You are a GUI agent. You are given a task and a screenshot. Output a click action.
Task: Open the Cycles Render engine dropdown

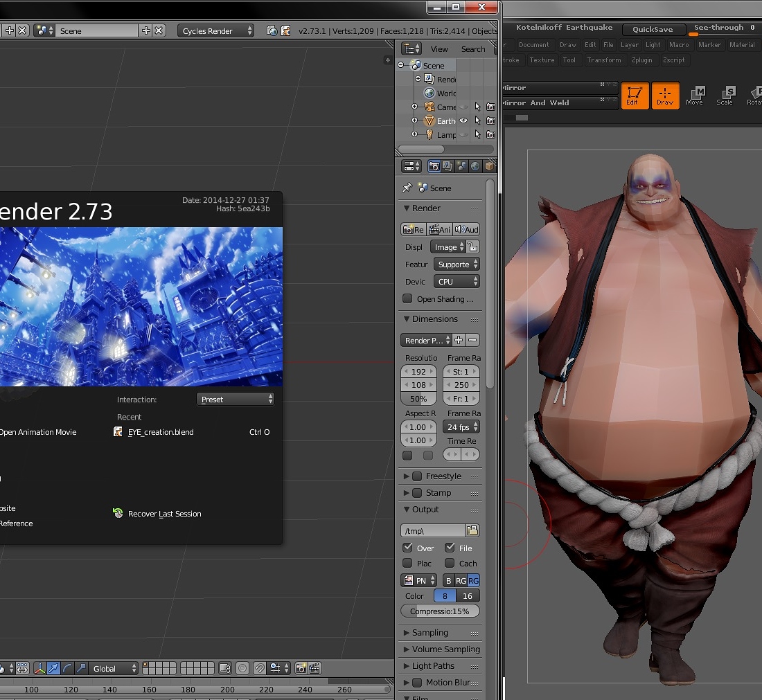click(215, 30)
